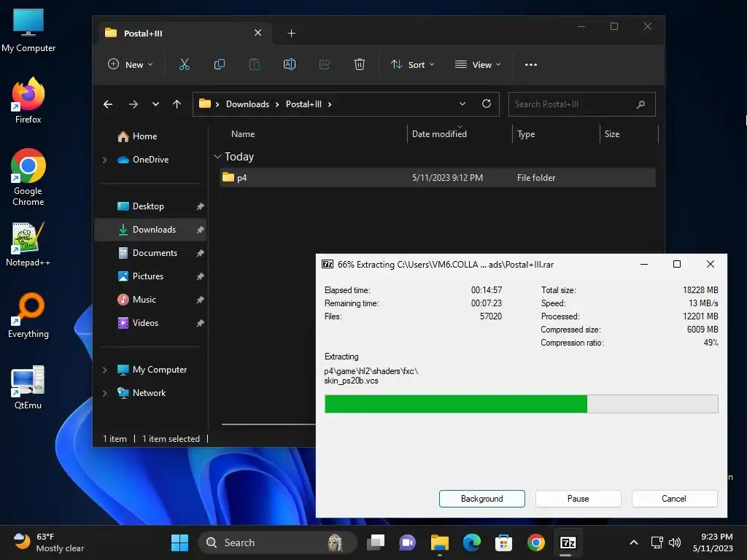Open Everything search desktop shortcut

point(28,315)
